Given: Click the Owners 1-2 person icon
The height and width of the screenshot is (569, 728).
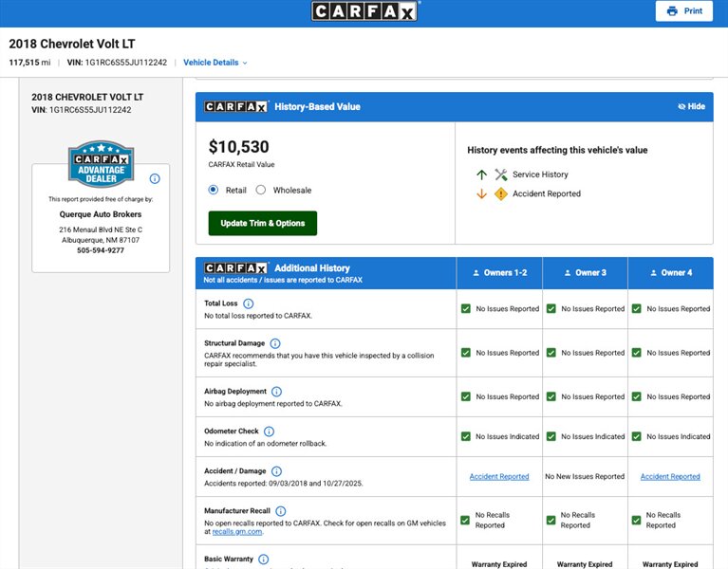Looking at the screenshot, I should tap(476, 273).
